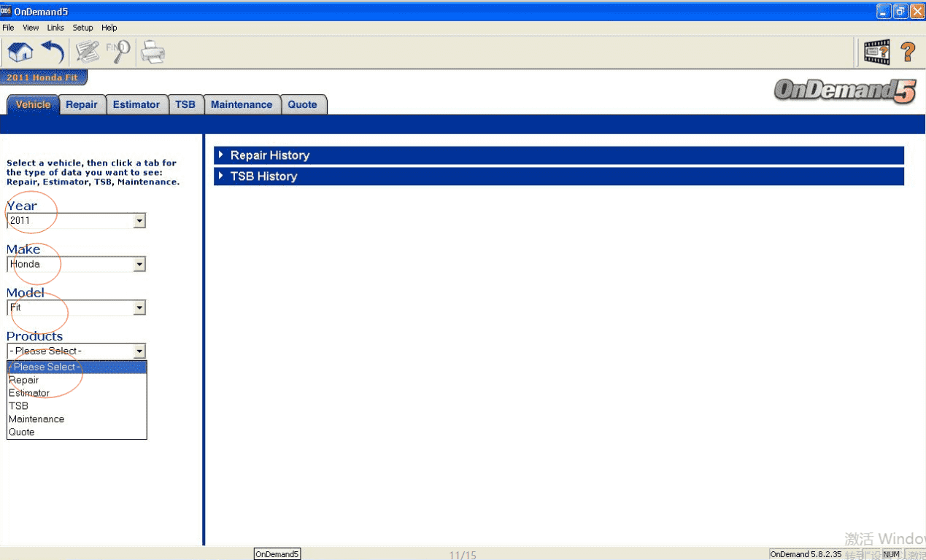The width and height of the screenshot is (926, 560).
Task: Open the Find magnifier tool
Action: [118, 52]
